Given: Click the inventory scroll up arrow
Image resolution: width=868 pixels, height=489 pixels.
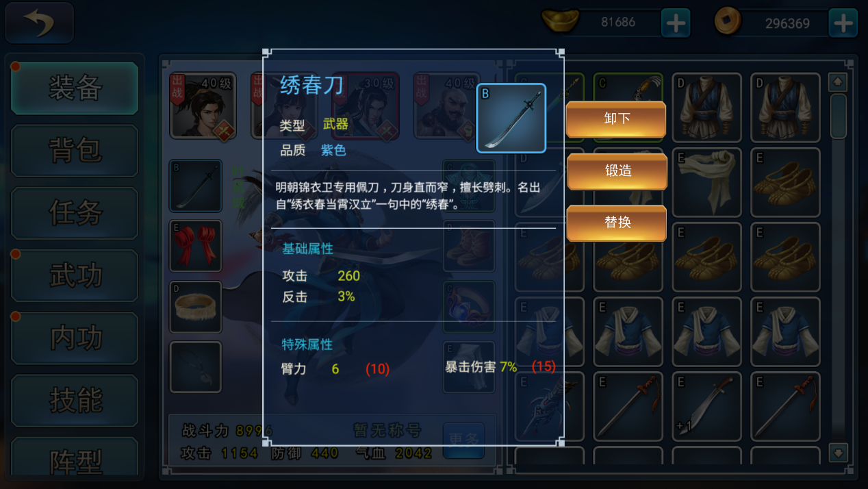Looking at the screenshot, I should click(x=838, y=82).
